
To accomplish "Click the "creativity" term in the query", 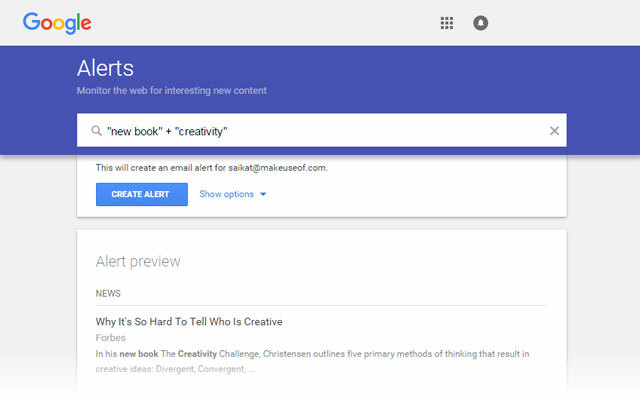I will pyautogui.click(x=201, y=131).
